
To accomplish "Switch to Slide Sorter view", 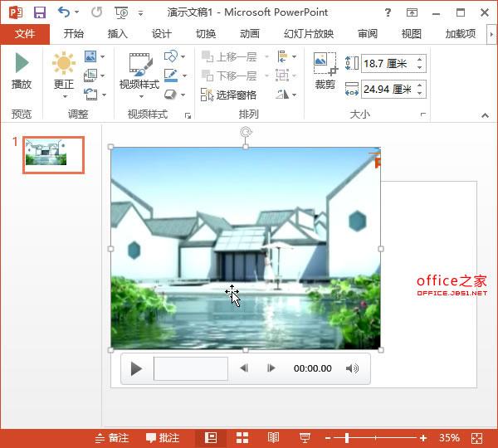I will click(242, 438).
